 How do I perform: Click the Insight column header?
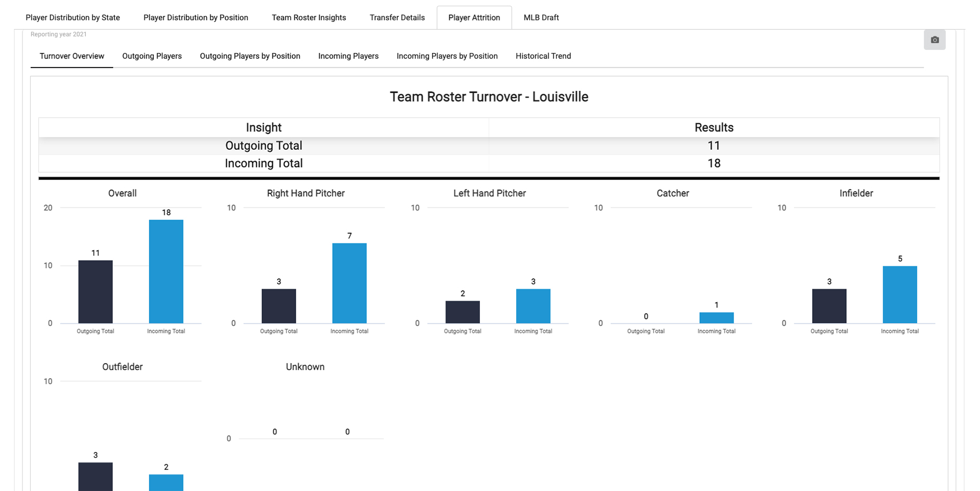264,127
